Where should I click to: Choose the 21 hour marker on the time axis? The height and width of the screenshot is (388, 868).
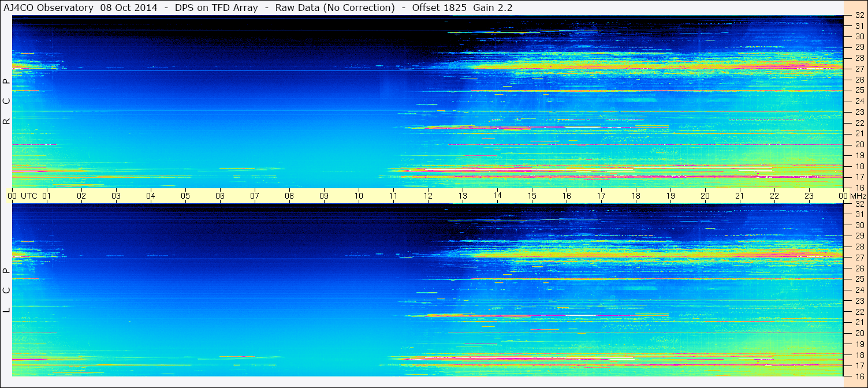(x=740, y=196)
